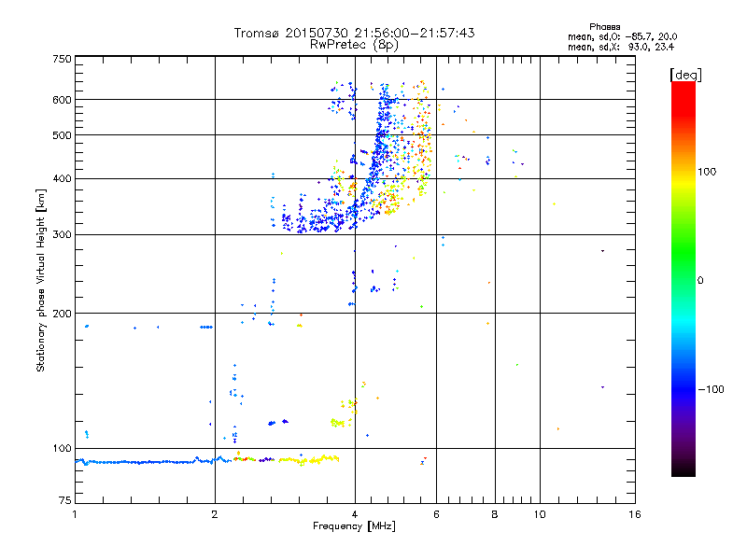
Task: Click the '750' y-axis tick label
Action: (x=62, y=59)
